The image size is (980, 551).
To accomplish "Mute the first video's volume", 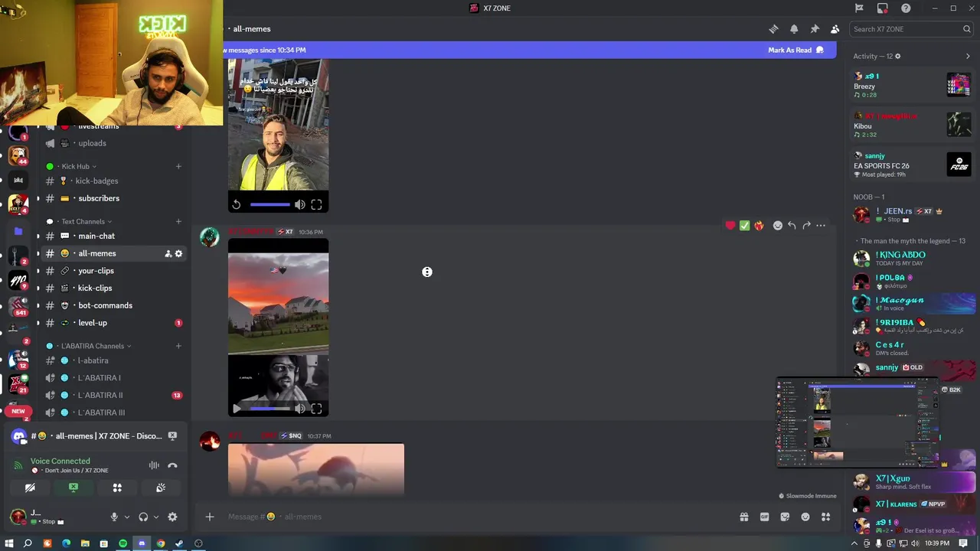I will pyautogui.click(x=300, y=204).
